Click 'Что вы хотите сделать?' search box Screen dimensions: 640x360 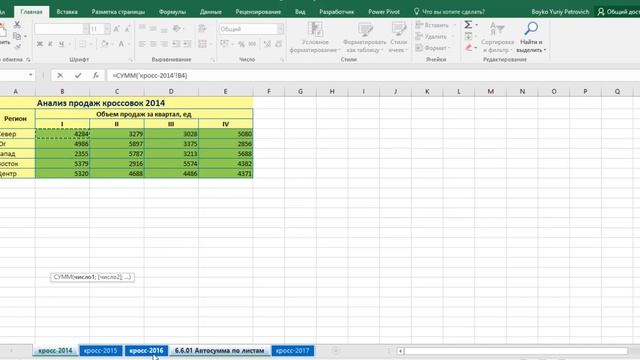[x=449, y=12]
